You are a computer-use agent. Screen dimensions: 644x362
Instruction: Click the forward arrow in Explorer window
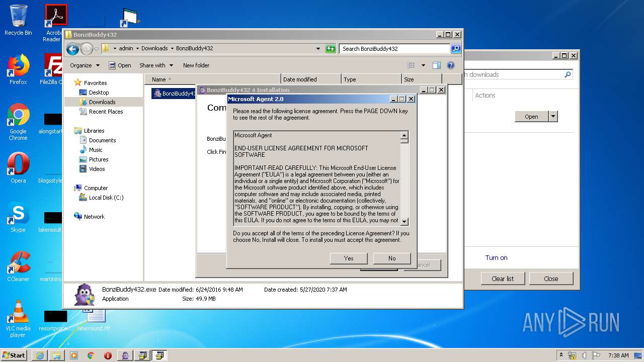click(x=87, y=49)
